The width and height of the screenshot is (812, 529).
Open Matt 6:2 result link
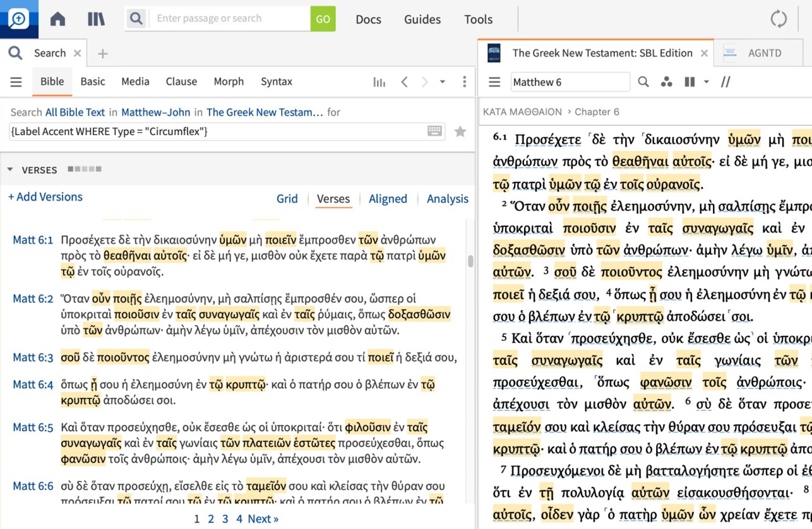coord(33,299)
